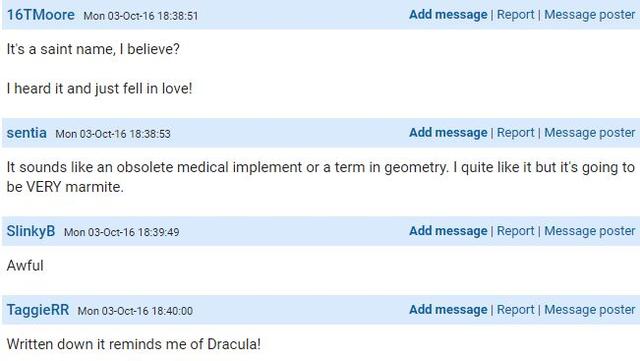Click the 'Awful' comment text
The image size is (640, 361).
point(25,266)
